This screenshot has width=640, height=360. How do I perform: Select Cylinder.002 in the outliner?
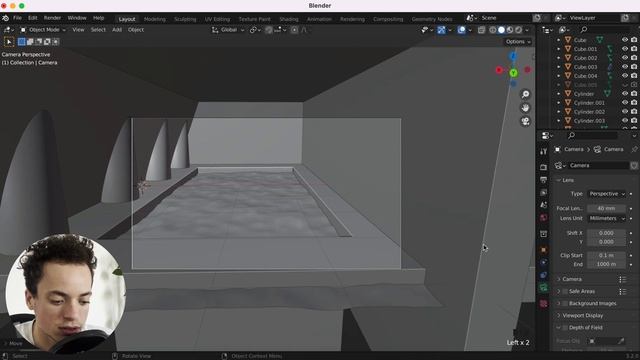pos(589,112)
